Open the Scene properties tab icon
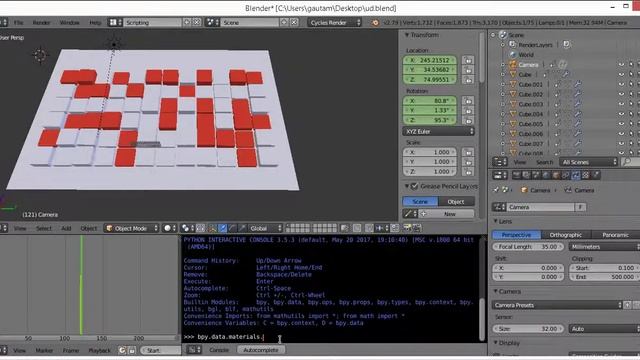The height and width of the screenshot is (360, 640). coord(536,176)
